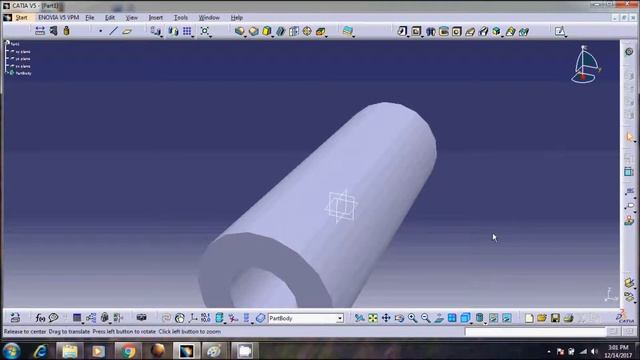This screenshot has height=360, width=640.
Task: Open the Insert menu
Action: [156, 18]
